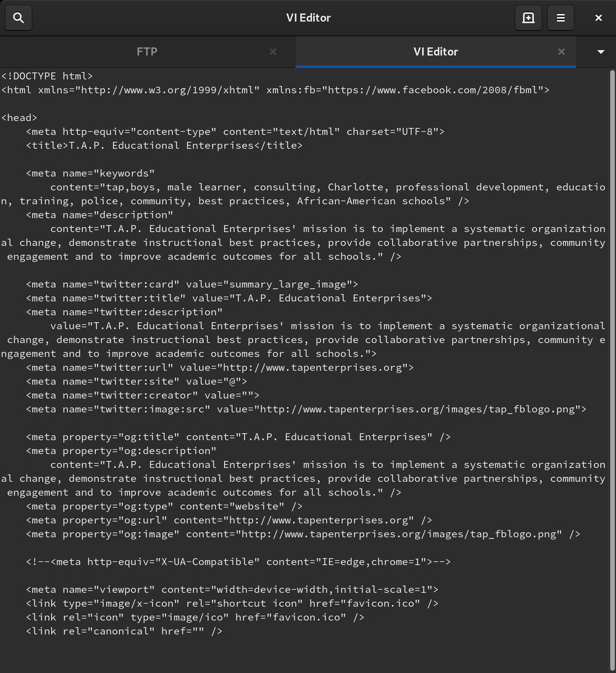Click the twitter:description meta line
Viewport: 616px width, 673px height.
(x=125, y=312)
